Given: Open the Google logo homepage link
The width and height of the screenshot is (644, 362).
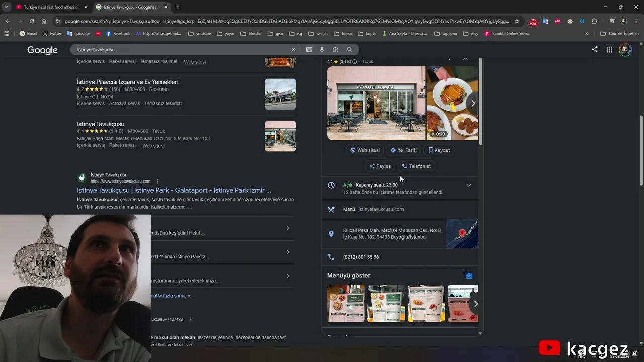Looking at the screenshot, I should (x=42, y=50).
